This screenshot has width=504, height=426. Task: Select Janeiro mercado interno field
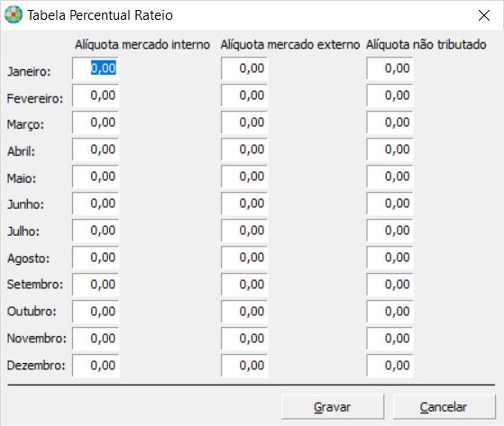pyautogui.click(x=96, y=68)
